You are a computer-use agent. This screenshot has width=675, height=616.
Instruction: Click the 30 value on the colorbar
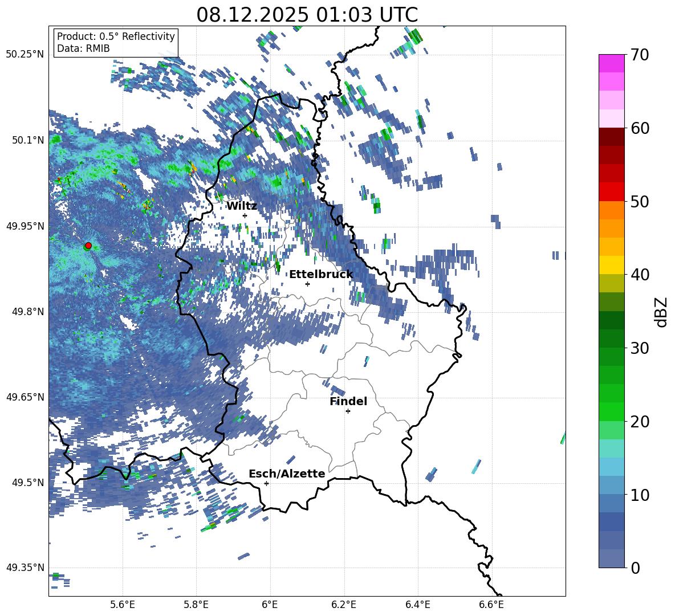640,348
